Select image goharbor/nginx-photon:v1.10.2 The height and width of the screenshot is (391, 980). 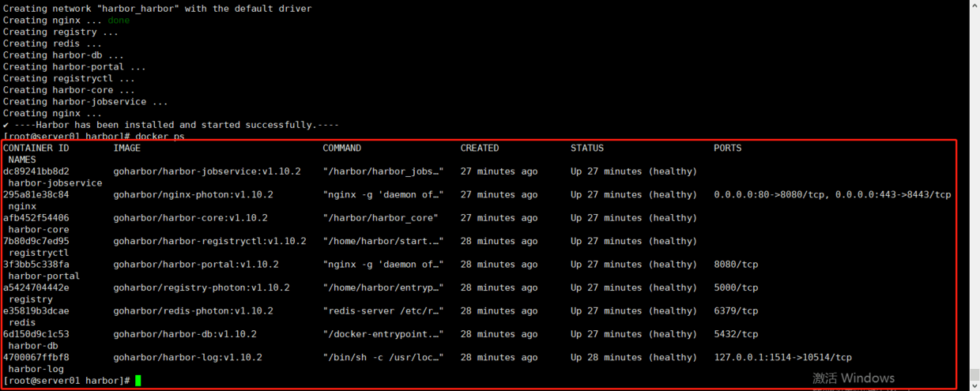[x=193, y=194]
